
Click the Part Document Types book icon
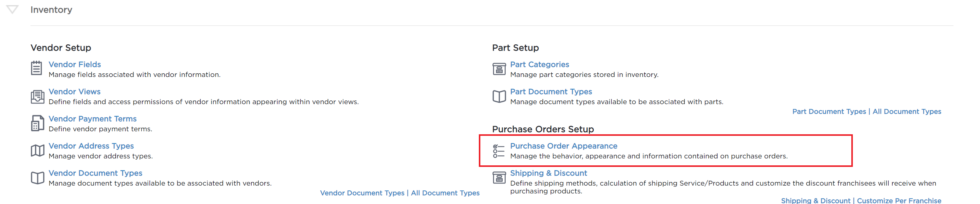click(x=499, y=97)
